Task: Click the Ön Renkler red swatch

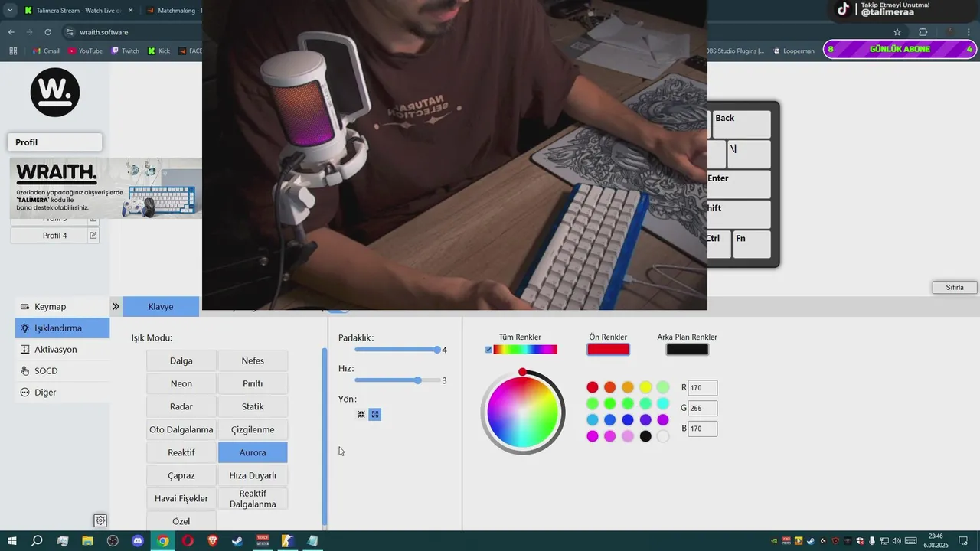Action: click(x=608, y=350)
